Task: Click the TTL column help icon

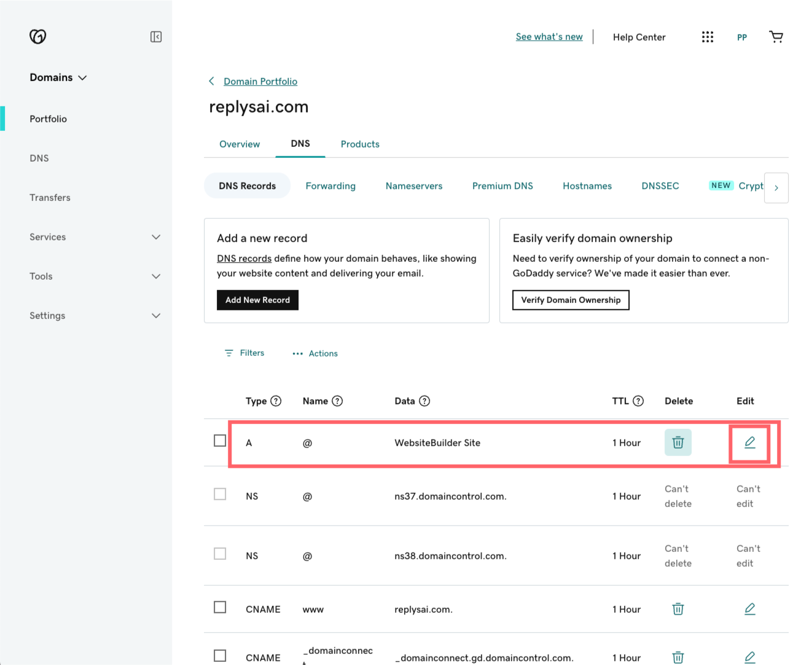Action: pos(638,401)
